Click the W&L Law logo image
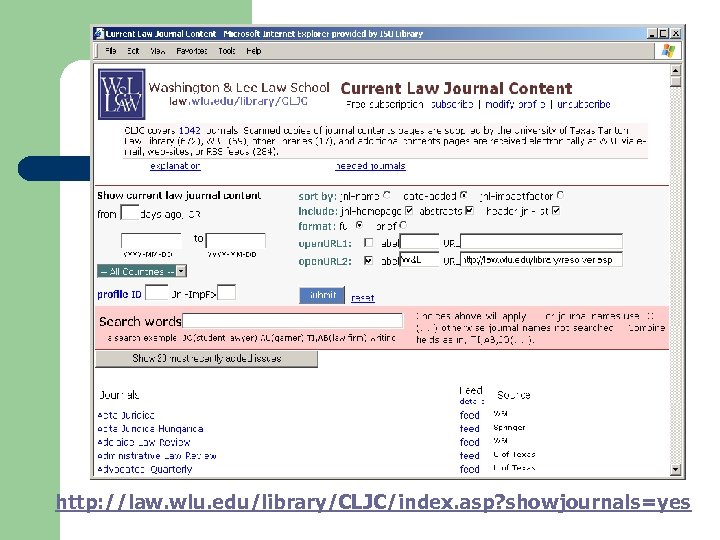Viewport: 720px width, 540px height. (x=122, y=94)
